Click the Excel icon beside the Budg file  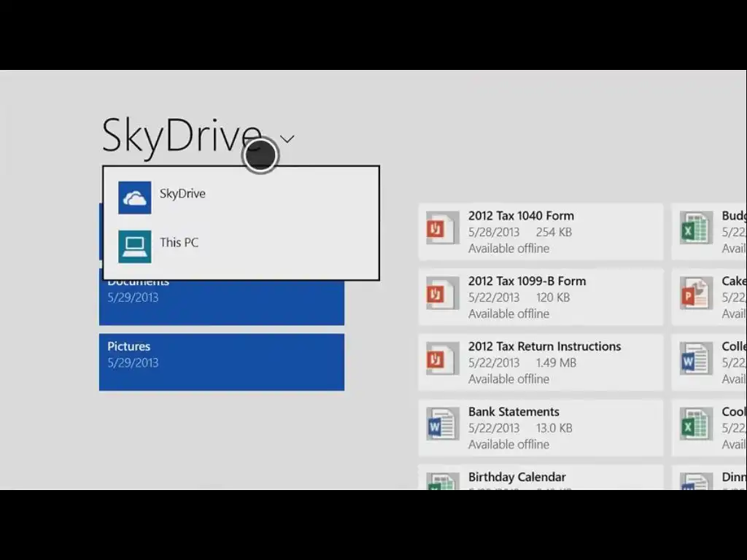point(696,228)
